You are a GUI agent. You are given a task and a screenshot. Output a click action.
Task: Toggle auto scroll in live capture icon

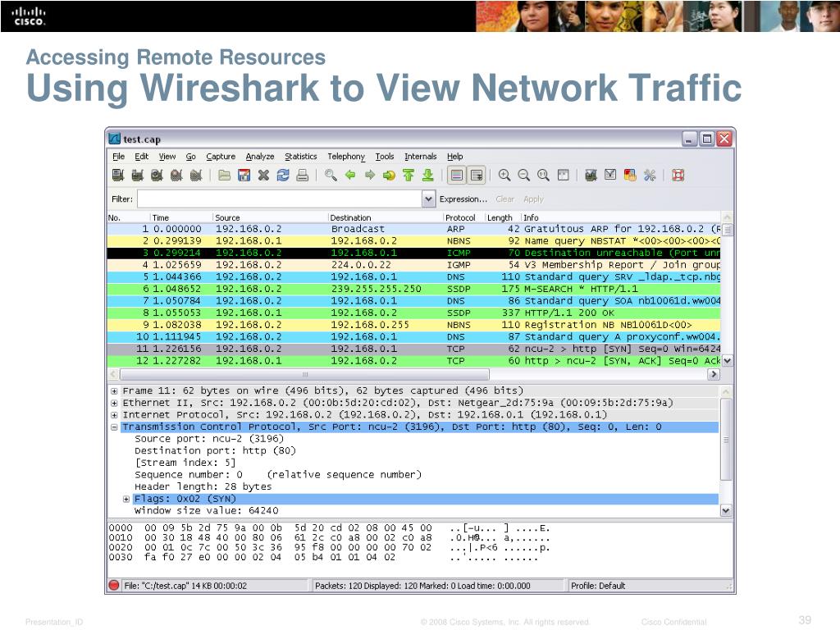[476, 176]
